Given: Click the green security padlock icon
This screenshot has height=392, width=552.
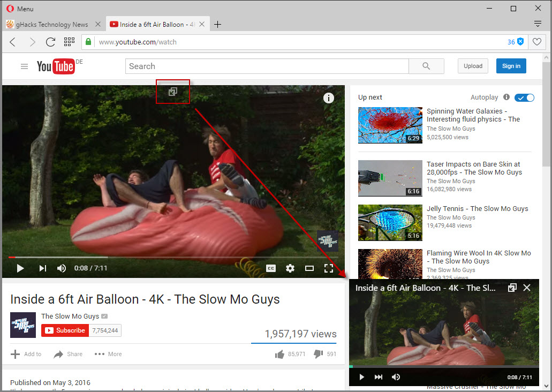Looking at the screenshot, I should click(x=88, y=42).
